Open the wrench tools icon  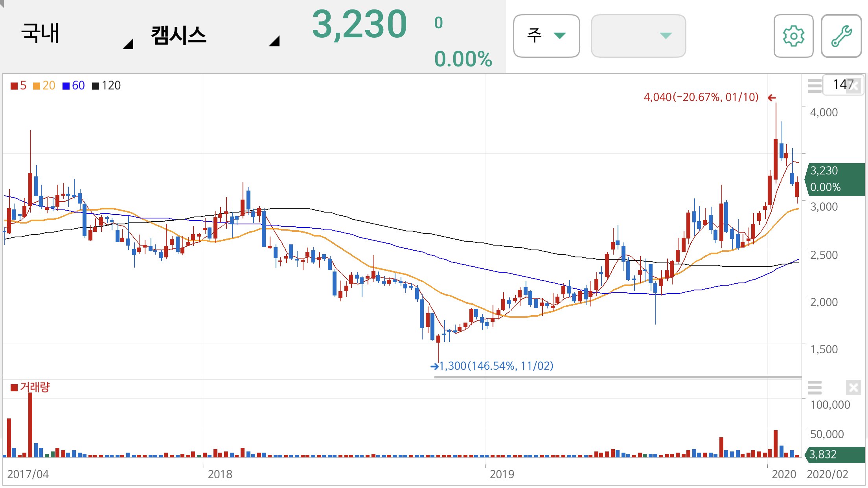(x=841, y=36)
